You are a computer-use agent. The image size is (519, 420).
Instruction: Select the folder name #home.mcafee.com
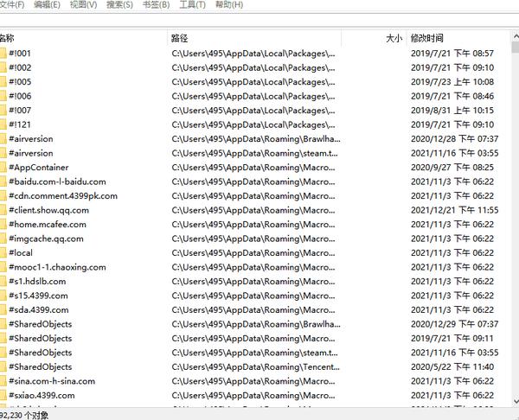pos(48,224)
